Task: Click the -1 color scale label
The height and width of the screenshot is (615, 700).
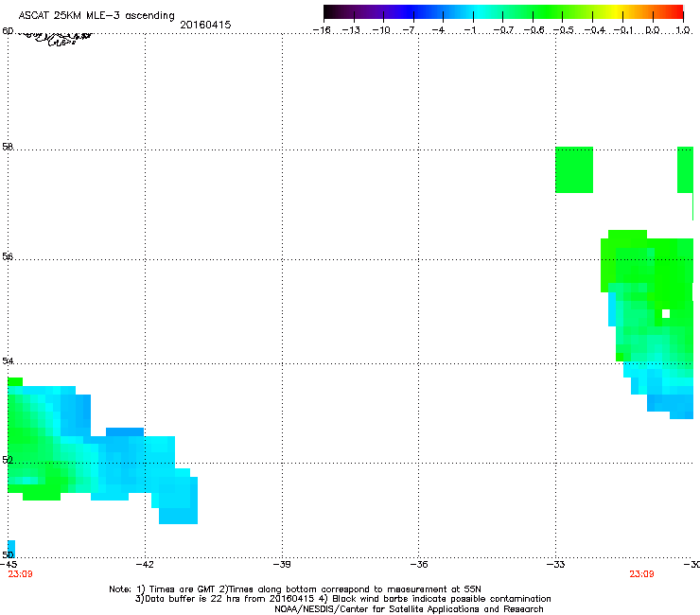Action: pyautogui.click(x=469, y=30)
